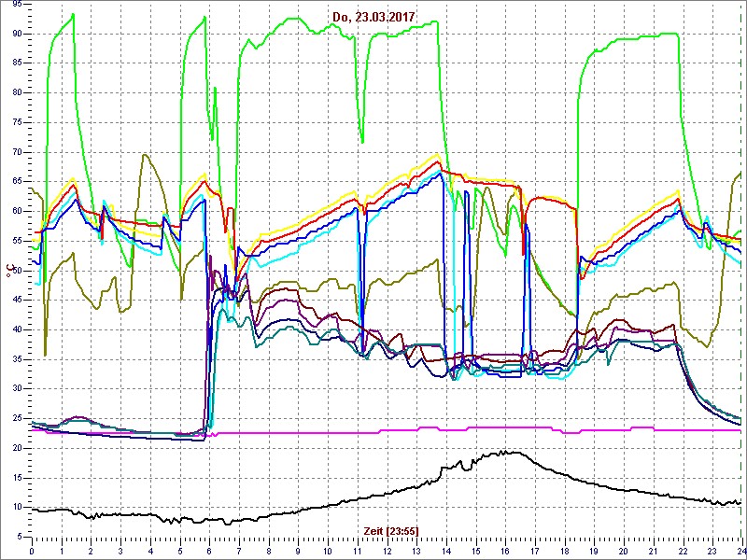The width and height of the screenshot is (747, 560).
Task: Select the 30 value on the temperature axis
Action: tap(16, 389)
